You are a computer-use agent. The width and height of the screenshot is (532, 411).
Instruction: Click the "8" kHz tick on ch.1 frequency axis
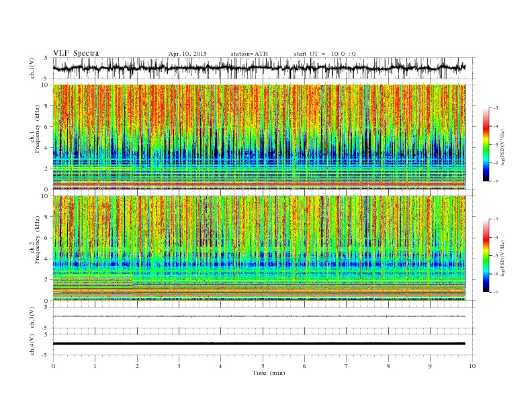[x=46, y=106]
